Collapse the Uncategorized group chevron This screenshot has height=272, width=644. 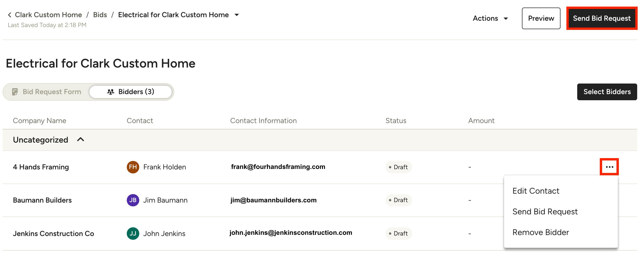[80, 140]
